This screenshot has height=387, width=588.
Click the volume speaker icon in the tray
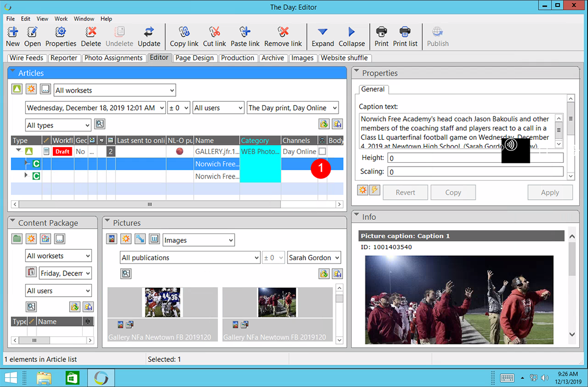(x=545, y=378)
